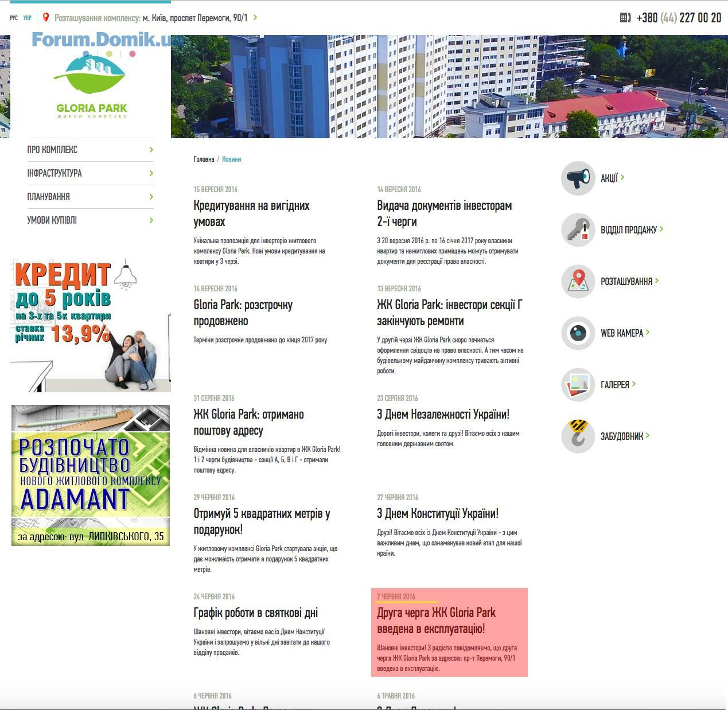Viewport: 728px width, 710px height.
Task: Switch the site language to РУС
Action: point(14,18)
